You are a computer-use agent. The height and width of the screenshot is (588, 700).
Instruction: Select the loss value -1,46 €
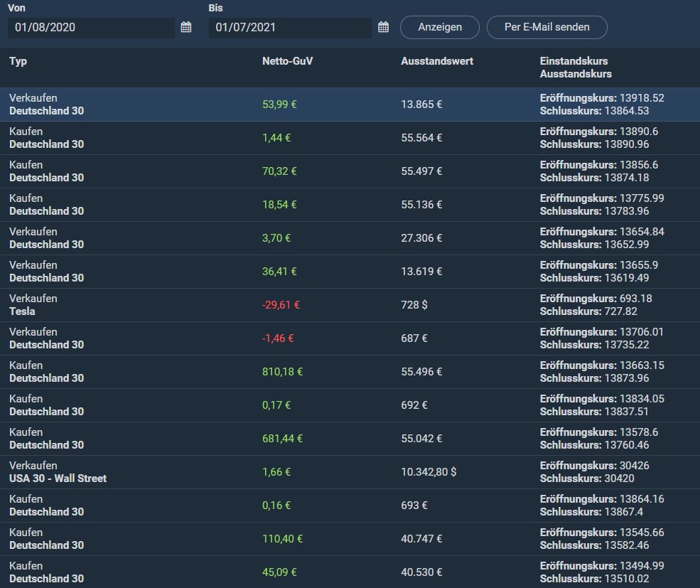tap(278, 338)
